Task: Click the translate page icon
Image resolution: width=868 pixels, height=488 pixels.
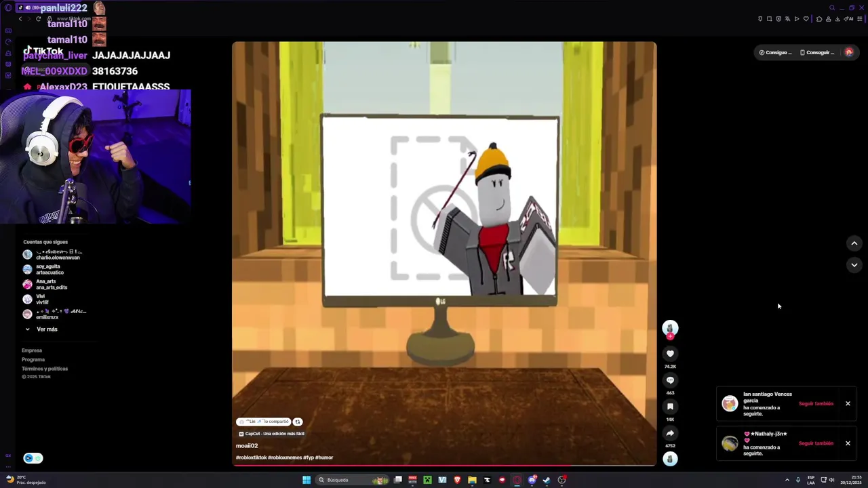Action: pos(787,19)
